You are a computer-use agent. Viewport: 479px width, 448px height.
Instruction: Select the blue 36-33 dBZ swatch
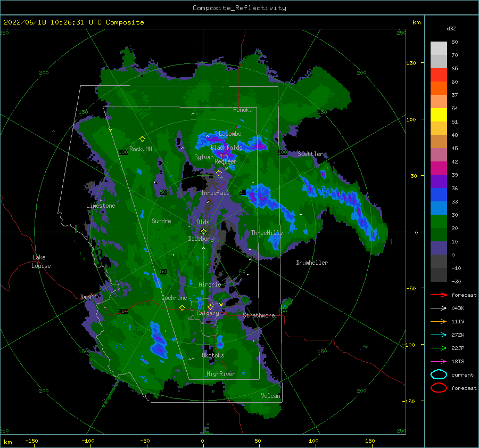tap(439, 195)
